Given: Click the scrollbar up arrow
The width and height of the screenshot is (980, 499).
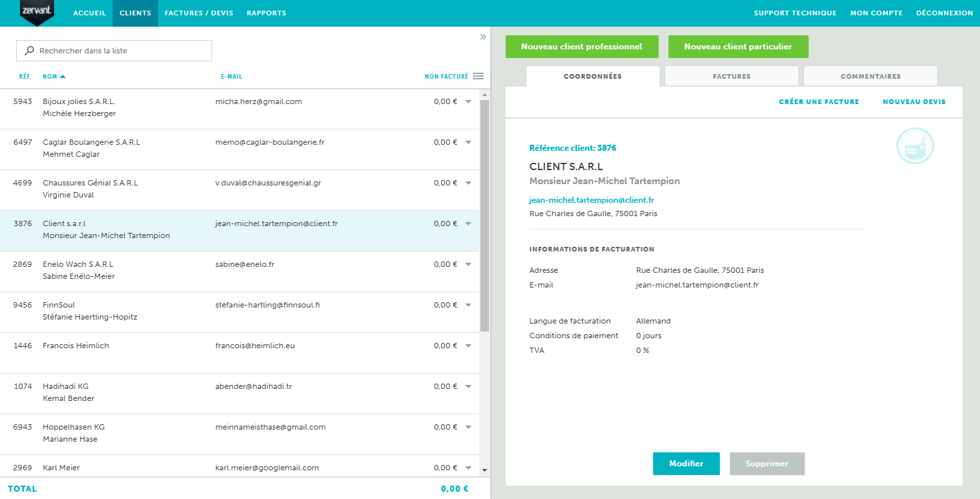Looking at the screenshot, I should tap(484, 94).
